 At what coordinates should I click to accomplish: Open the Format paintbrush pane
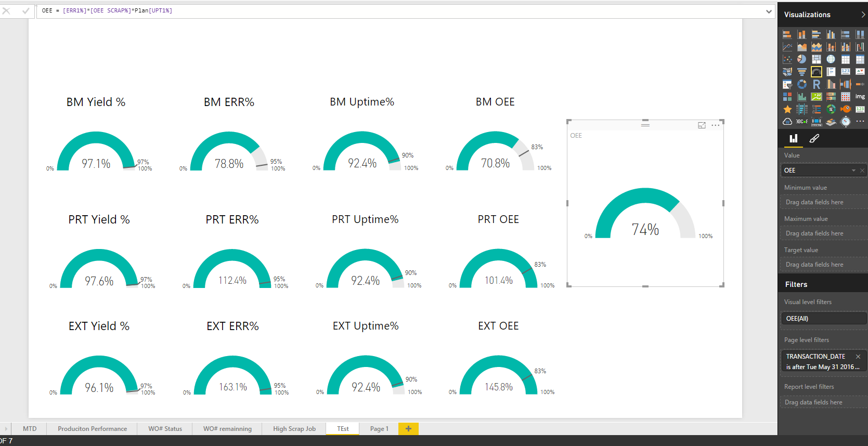pyautogui.click(x=814, y=138)
